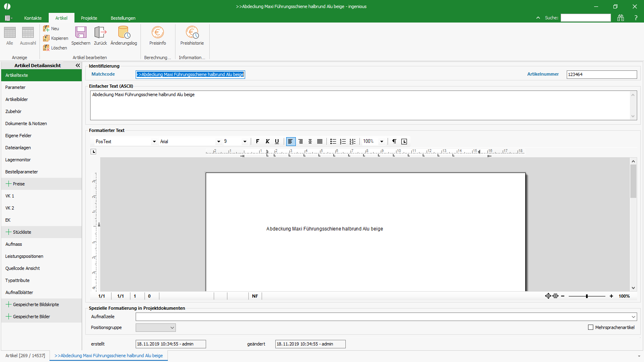Click the bulleted list icon

coord(333,141)
